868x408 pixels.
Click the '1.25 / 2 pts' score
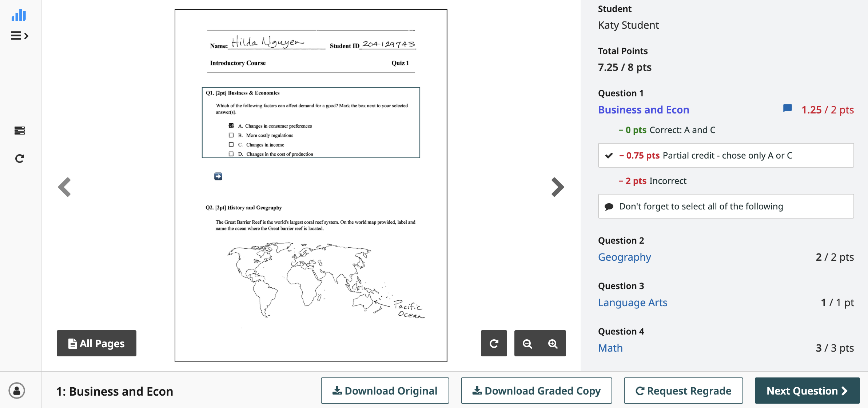click(828, 110)
